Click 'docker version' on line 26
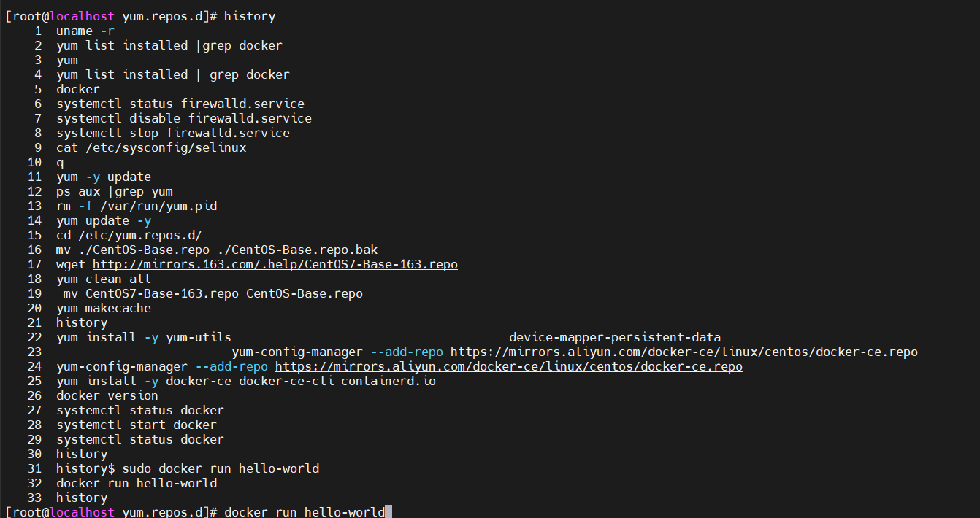This screenshot has width=980, height=518. pos(107,395)
